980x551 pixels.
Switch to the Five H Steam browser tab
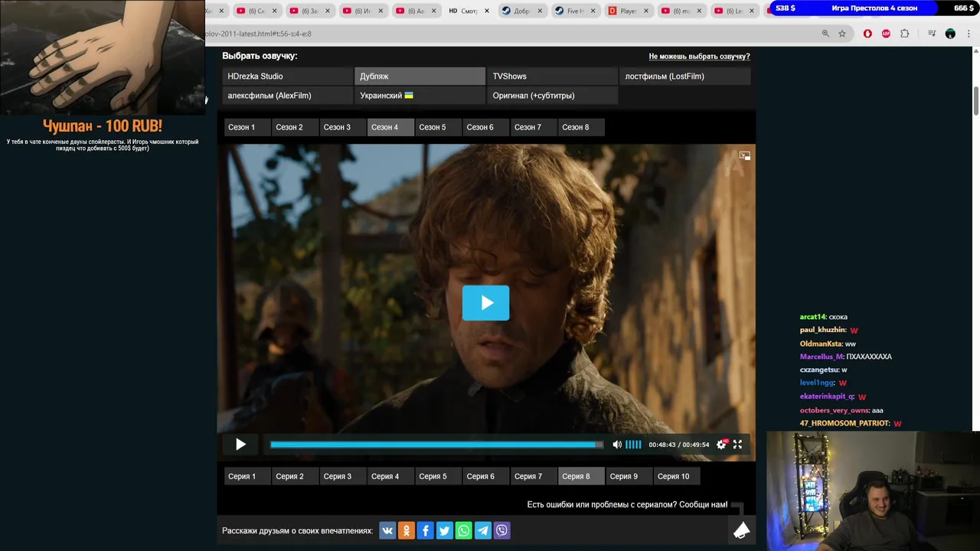(x=574, y=11)
